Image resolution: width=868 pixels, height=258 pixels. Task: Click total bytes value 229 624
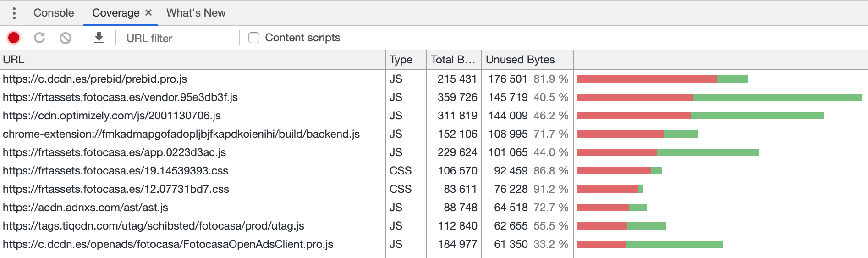(x=457, y=152)
